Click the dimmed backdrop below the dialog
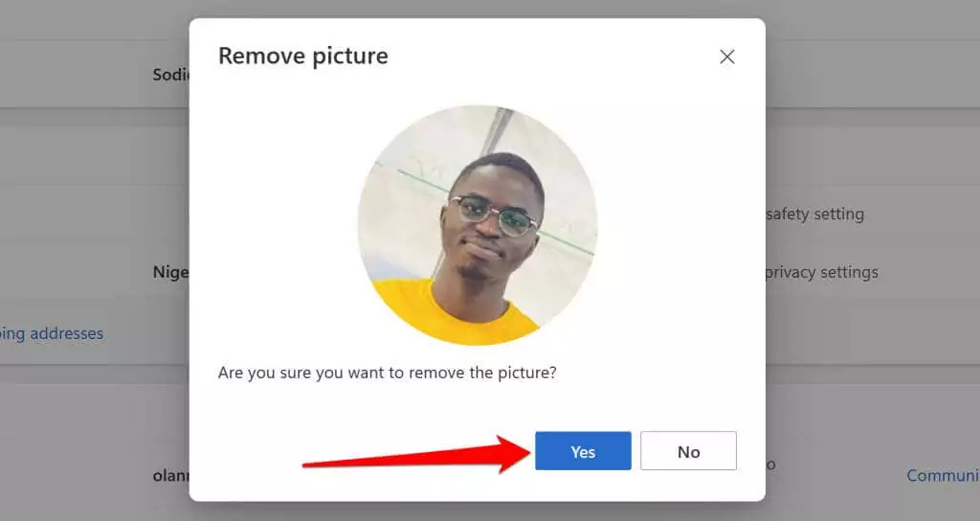 click(479, 511)
